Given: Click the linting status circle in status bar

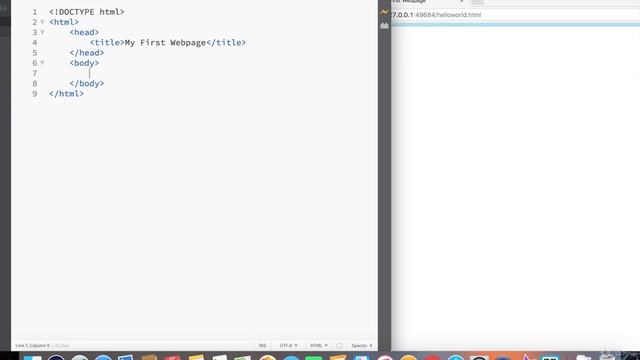Looking at the screenshot, I should (339, 345).
